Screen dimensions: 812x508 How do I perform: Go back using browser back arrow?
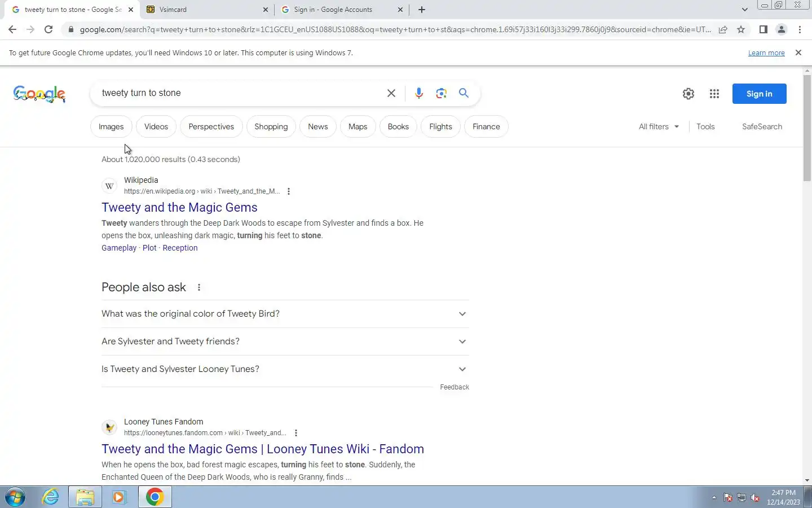[x=12, y=29]
